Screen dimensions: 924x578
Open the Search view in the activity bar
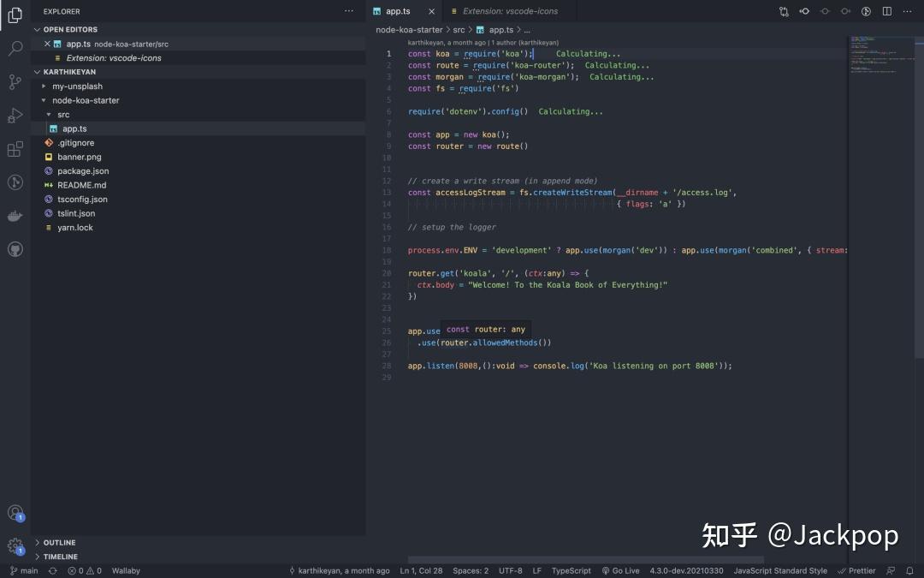tap(14, 49)
